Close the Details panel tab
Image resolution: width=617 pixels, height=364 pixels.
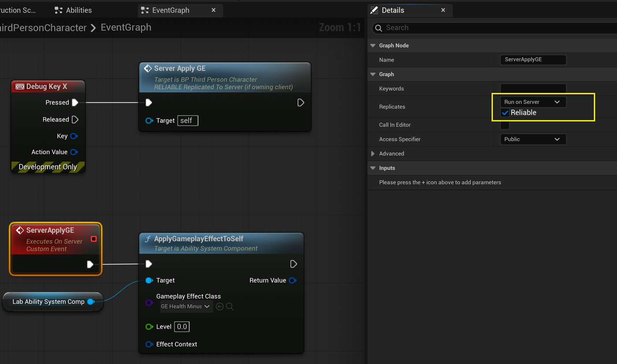pyautogui.click(x=443, y=10)
